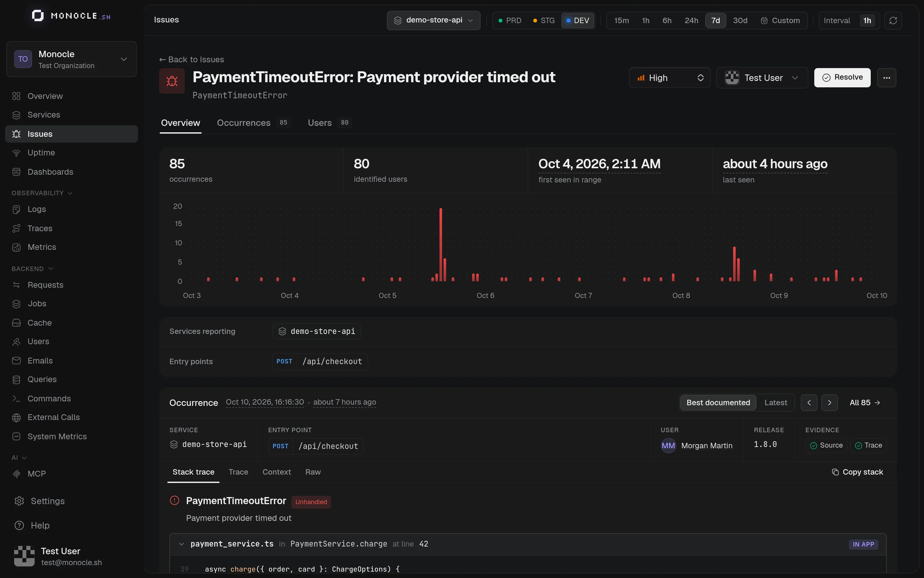Image resolution: width=924 pixels, height=578 pixels.
Task: Click the Monocle logo icon
Action: (x=38, y=16)
